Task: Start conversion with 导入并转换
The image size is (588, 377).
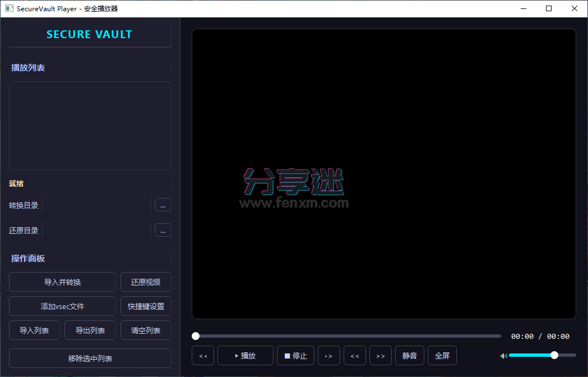Action: [62, 282]
